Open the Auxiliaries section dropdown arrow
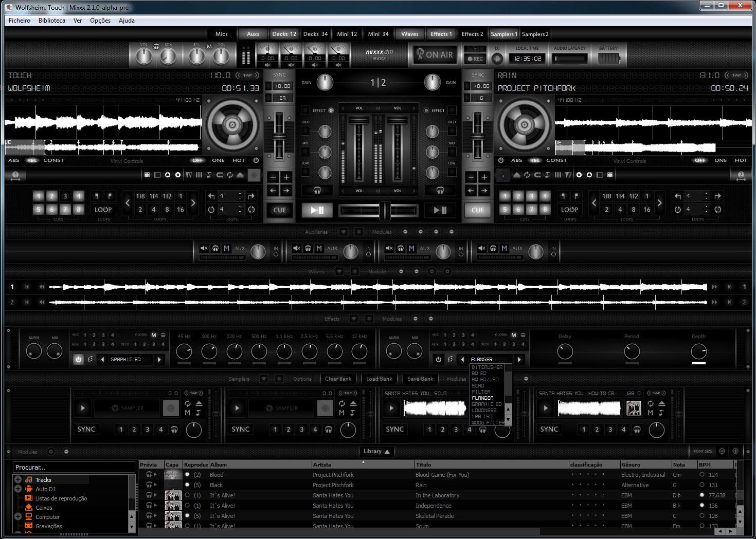756x539 pixels. pyautogui.click(x=344, y=232)
